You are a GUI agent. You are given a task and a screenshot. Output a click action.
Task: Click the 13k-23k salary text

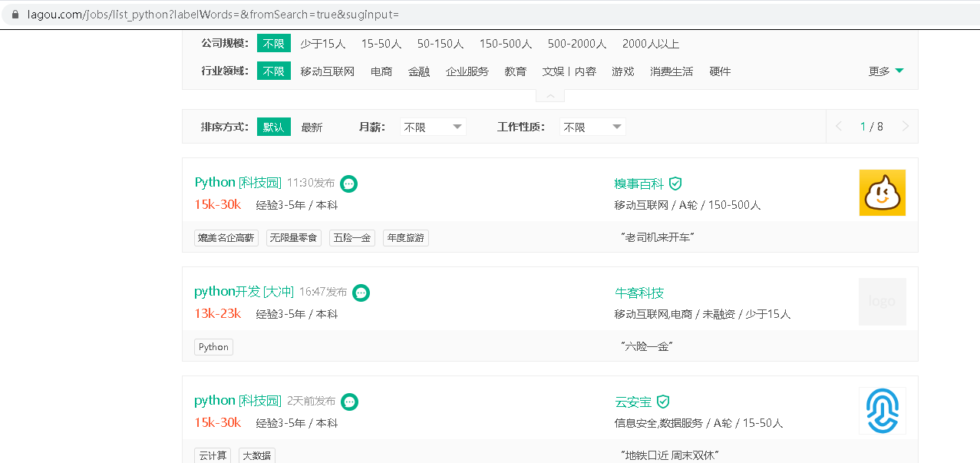coord(218,313)
